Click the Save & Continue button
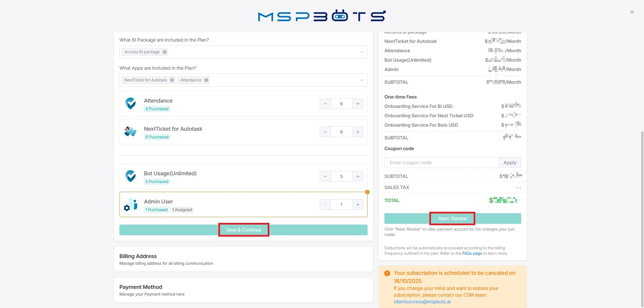This screenshot has height=308, width=644. (244, 230)
